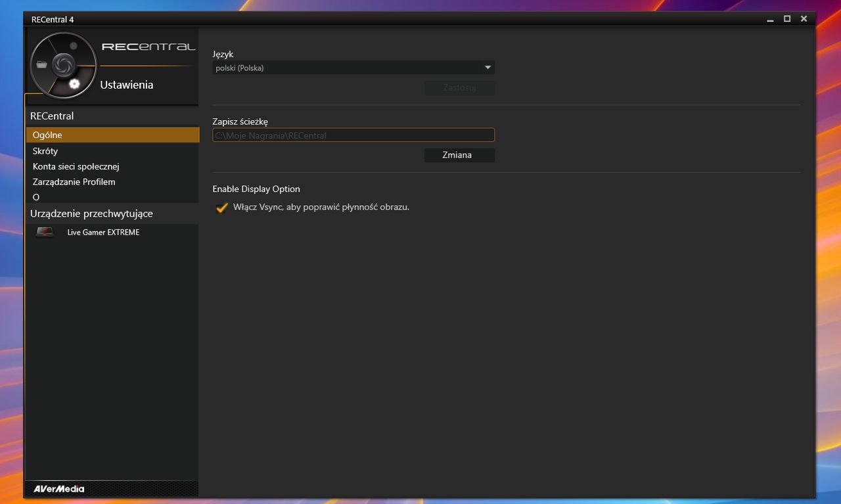Click the Zastosuj apply button
The image size is (841, 504).
click(459, 87)
